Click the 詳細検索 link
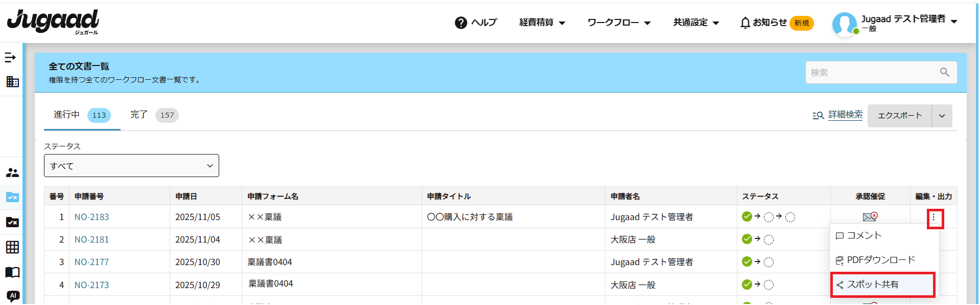Image resolution: width=980 pixels, height=305 pixels. click(845, 115)
